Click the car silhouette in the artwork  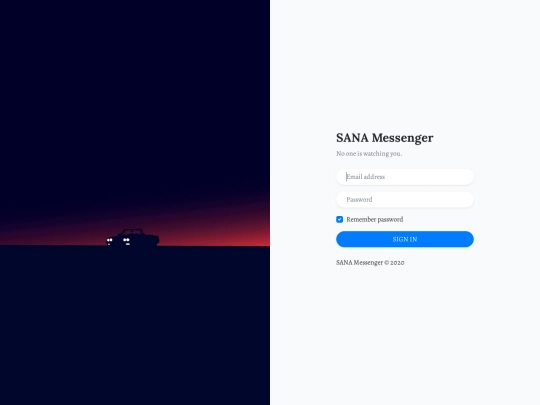[x=133, y=237]
